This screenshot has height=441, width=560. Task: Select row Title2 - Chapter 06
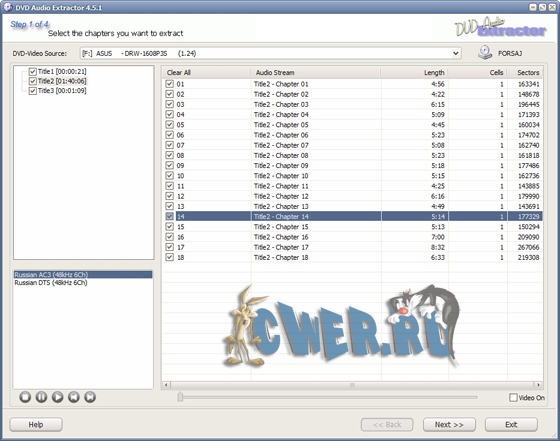tap(353, 135)
